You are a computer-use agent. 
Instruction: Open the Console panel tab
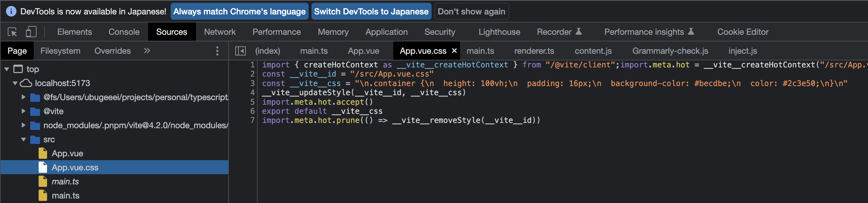[x=124, y=32]
